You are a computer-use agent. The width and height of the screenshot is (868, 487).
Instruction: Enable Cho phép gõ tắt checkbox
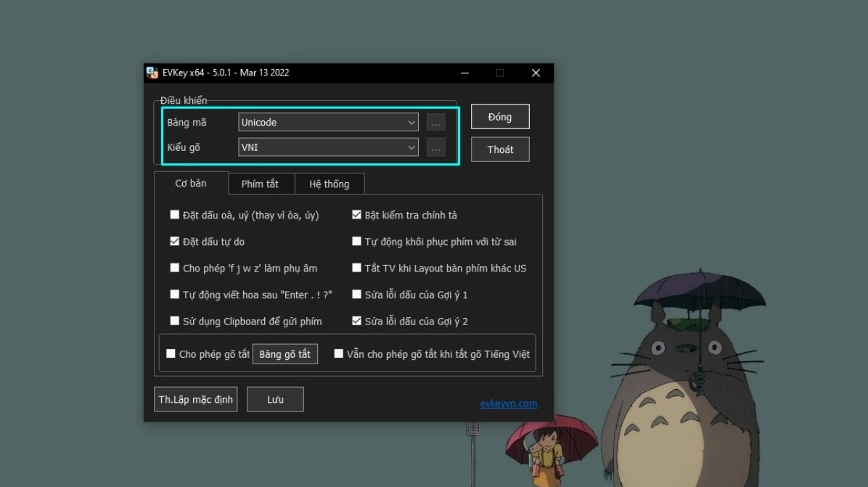171,353
